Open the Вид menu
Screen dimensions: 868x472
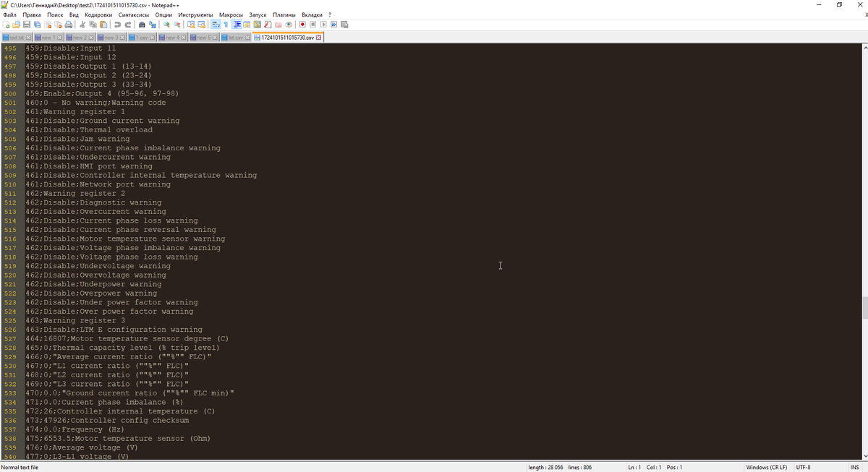pyautogui.click(x=74, y=14)
